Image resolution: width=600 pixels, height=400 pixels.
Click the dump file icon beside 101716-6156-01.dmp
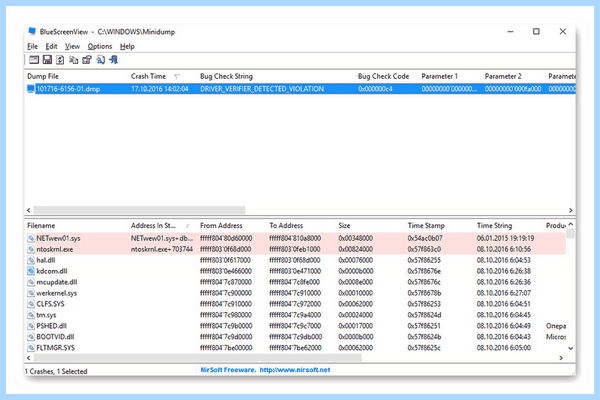click(x=31, y=89)
